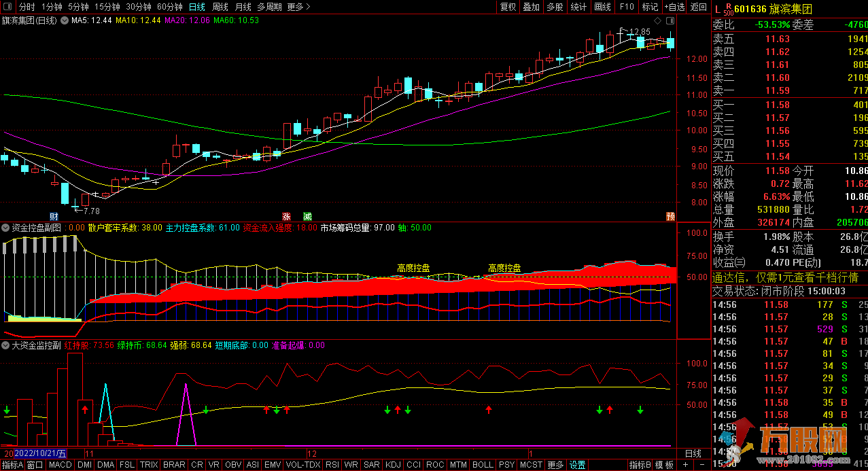The height and width of the screenshot is (471, 868).
Task: Click the L margin trading icon near stock code
Action: pyautogui.click(x=717, y=9)
